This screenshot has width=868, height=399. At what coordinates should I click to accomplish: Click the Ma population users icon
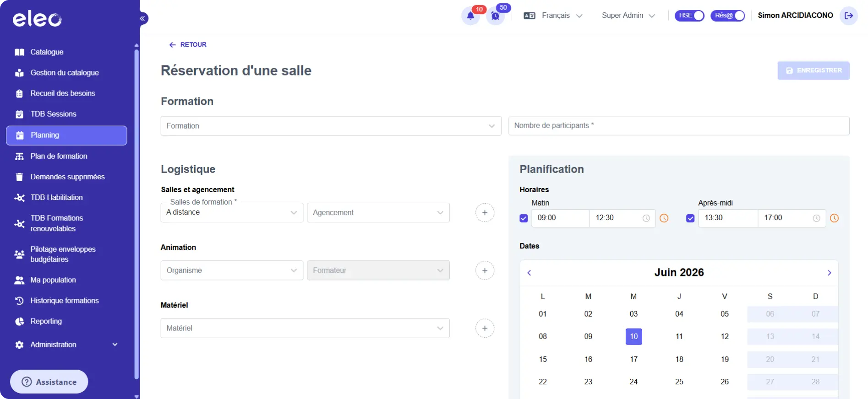[x=19, y=280]
